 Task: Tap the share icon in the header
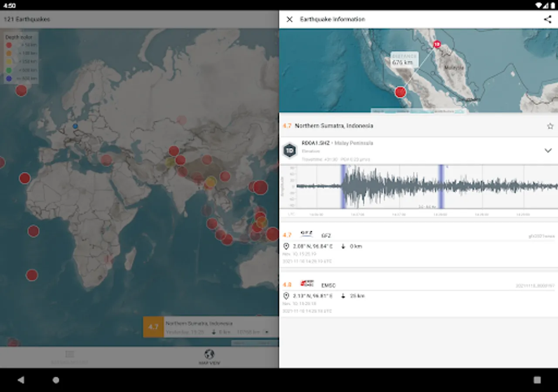pyautogui.click(x=547, y=19)
